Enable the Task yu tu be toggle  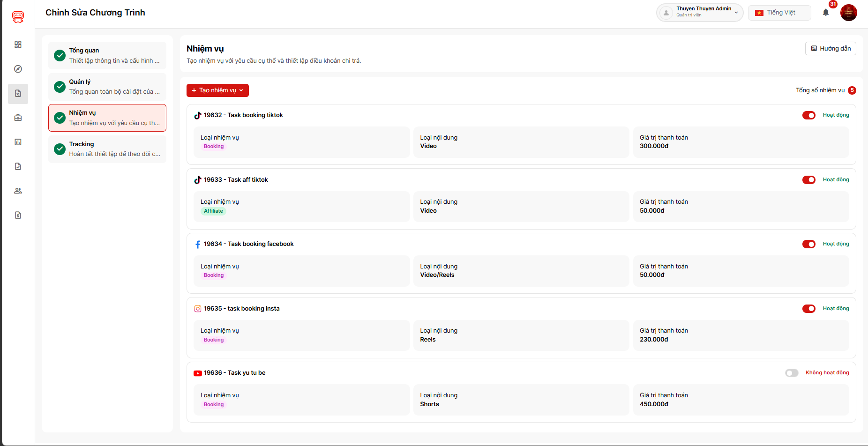pos(792,373)
